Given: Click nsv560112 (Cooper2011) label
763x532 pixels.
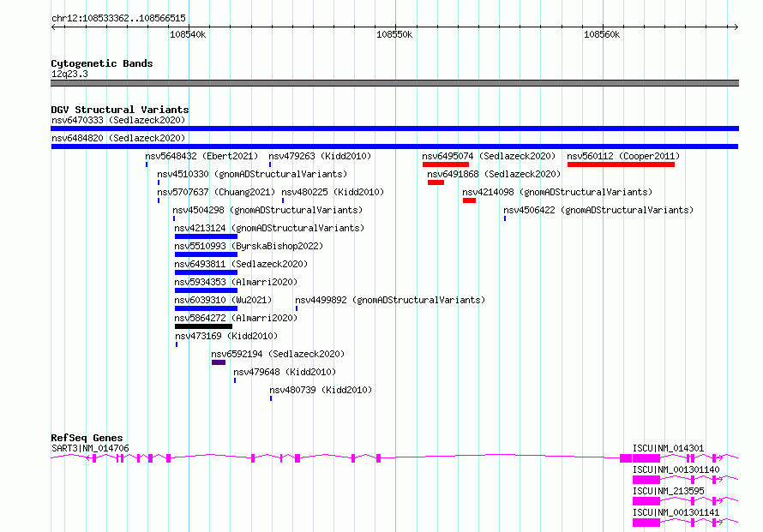Looking at the screenshot, I should point(623,156).
